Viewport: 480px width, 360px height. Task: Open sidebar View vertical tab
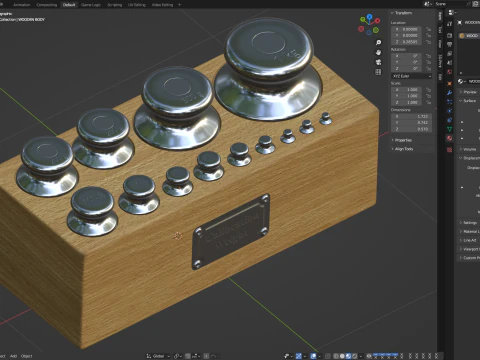coord(440,43)
